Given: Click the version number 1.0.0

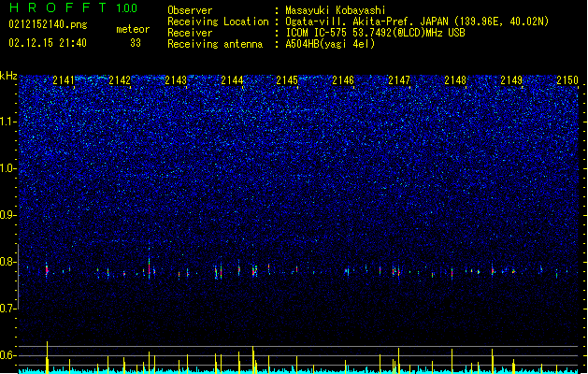Looking at the screenshot, I should coord(127,8).
